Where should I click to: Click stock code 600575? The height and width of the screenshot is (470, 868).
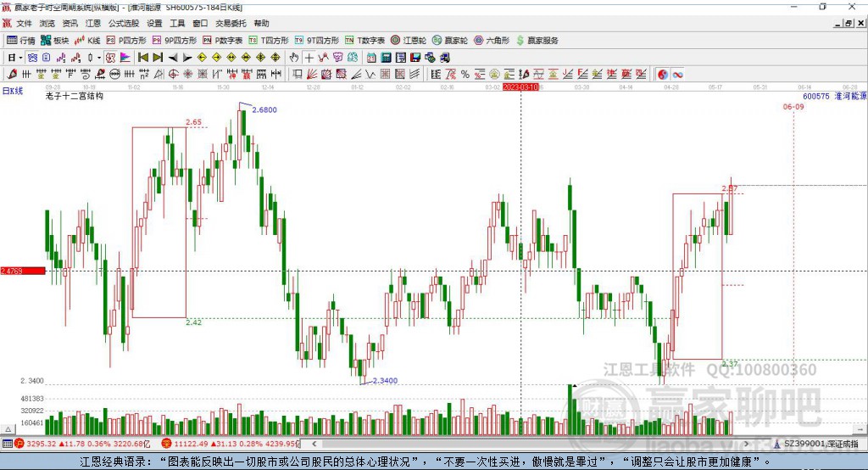[816, 96]
